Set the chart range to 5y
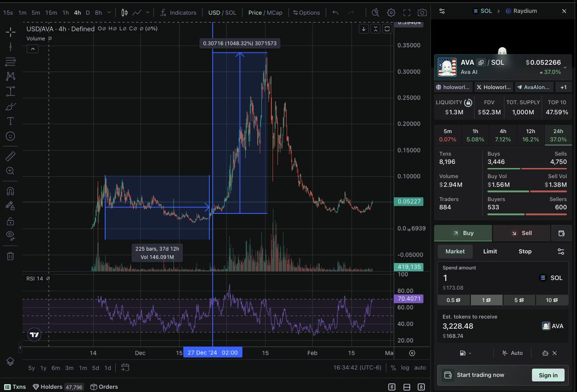The height and width of the screenshot is (392, 577). pos(31,368)
